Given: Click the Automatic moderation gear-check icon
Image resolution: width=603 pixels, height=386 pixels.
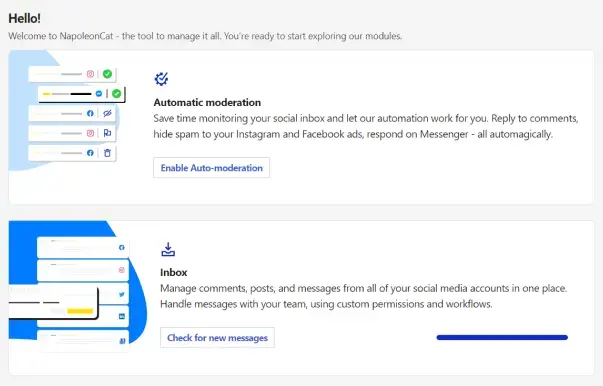Looking at the screenshot, I should [x=161, y=79].
